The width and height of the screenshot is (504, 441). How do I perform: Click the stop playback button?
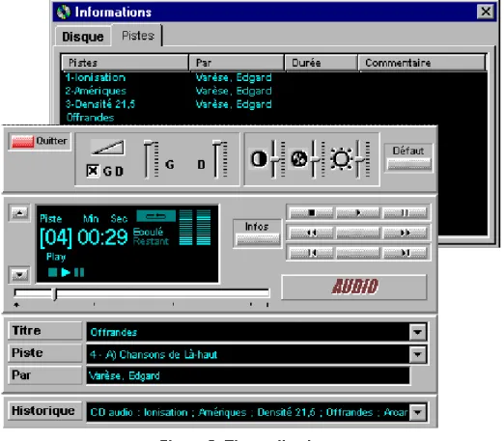[x=311, y=212]
